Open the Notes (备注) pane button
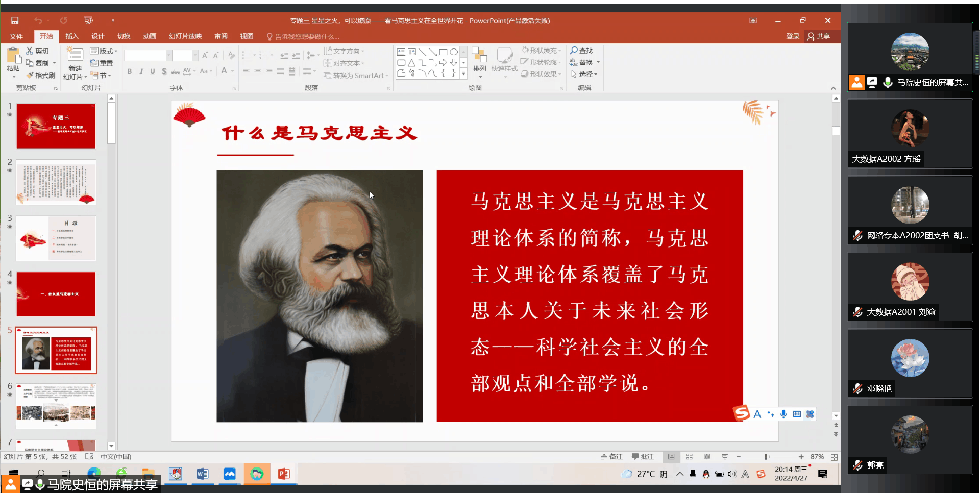This screenshot has width=980, height=493. click(x=611, y=457)
